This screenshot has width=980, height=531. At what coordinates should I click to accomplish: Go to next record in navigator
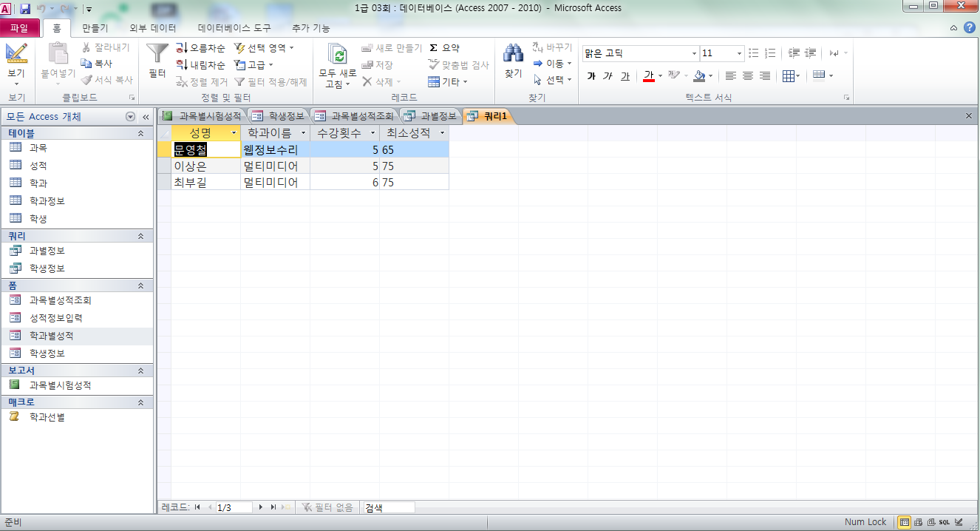(x=261, y=507)
